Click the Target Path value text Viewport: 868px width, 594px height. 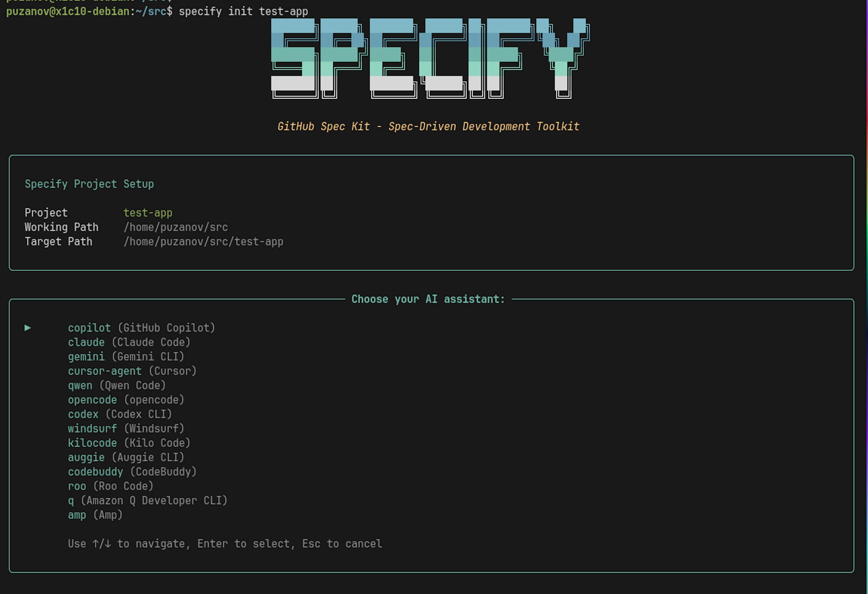tap(203, 242)
